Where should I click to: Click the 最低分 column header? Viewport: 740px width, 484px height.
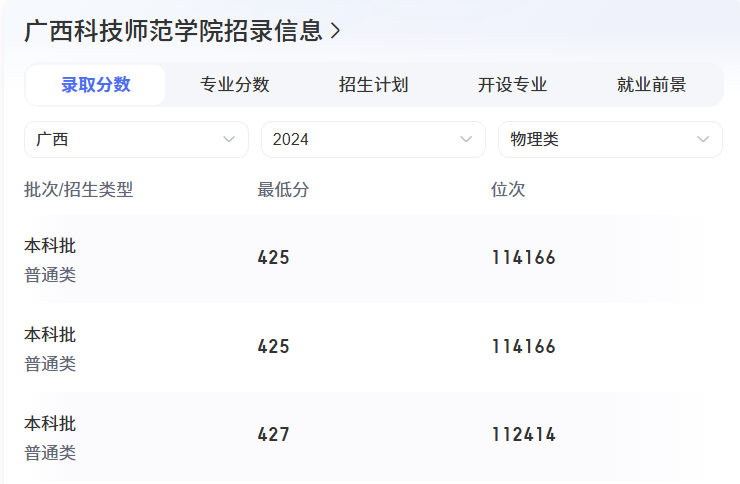283,190
